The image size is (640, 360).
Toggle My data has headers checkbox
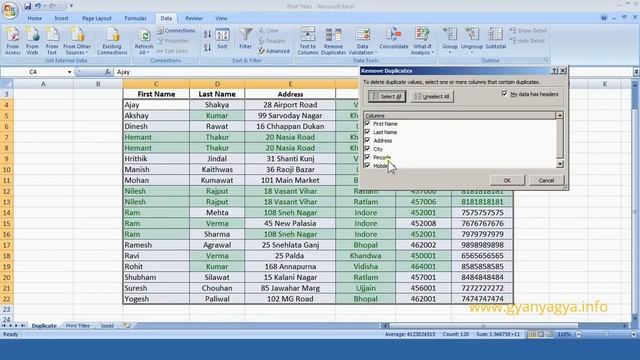pyautogui.click(x=504, y=94)
